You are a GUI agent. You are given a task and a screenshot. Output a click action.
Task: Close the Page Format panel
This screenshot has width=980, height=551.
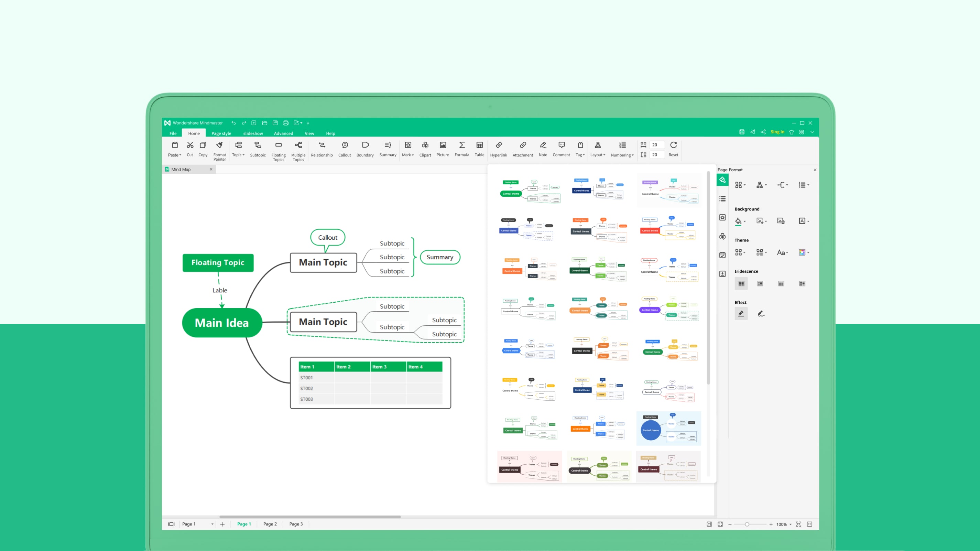click(x=815, y=170)
